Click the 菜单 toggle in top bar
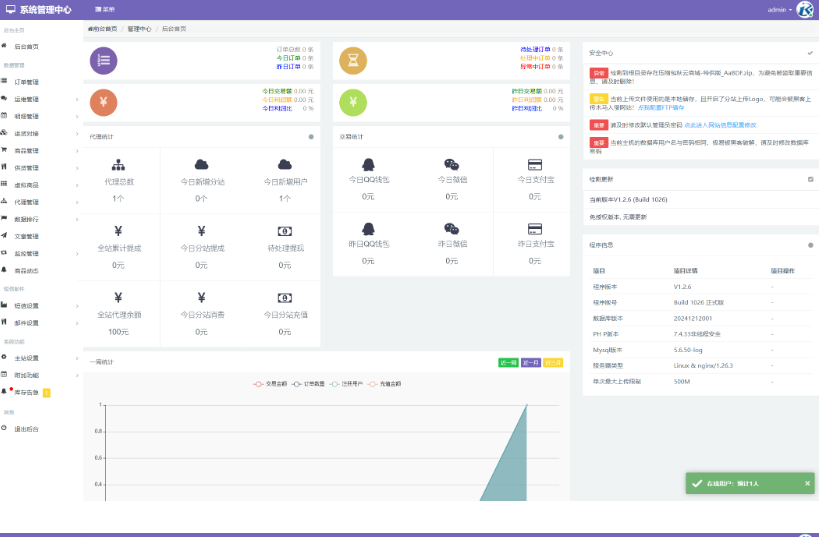822x537 pixels. [x=105, y=9]
